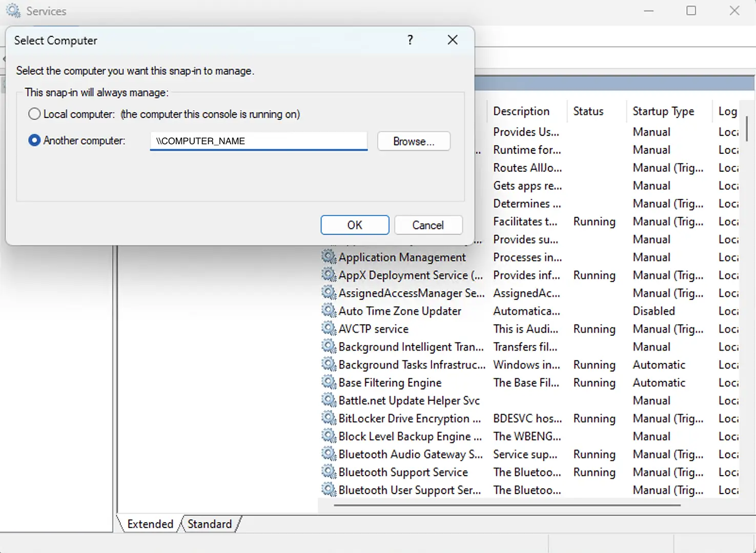
Task: Click the 'Runtime for...' description cell
Action: click(527, 150)
